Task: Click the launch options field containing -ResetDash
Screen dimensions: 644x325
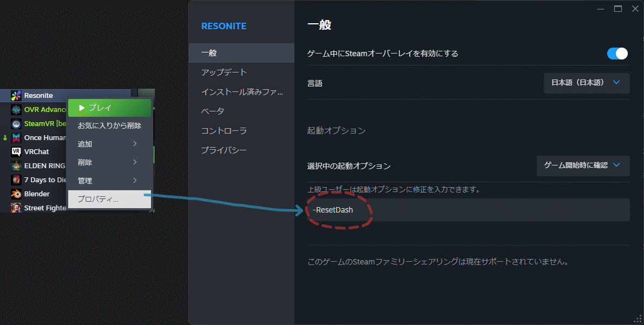Action: (x=468, y=210)
